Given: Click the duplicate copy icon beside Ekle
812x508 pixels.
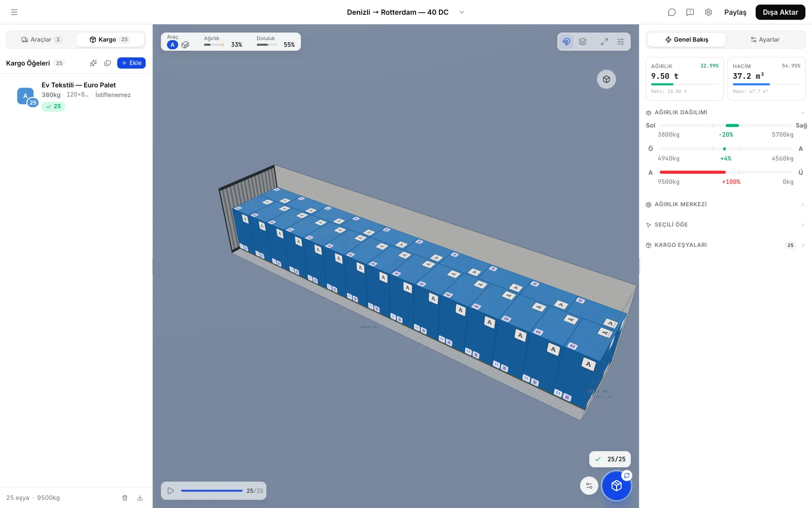Looking at the screenshot, I should [108, 63].
